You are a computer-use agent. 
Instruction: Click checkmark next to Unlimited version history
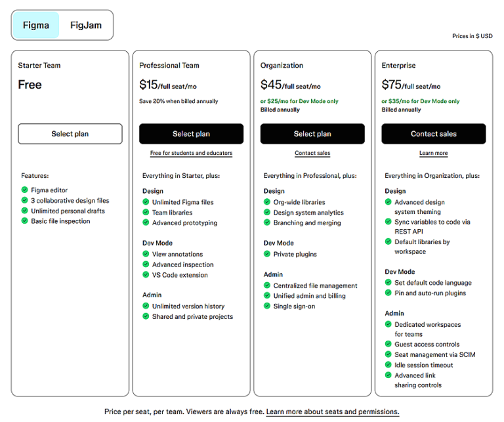pyautogui.click(x=146, y=306)
